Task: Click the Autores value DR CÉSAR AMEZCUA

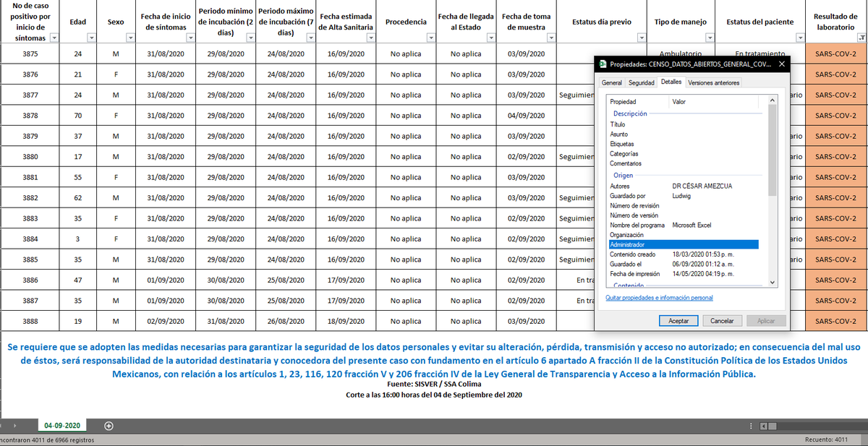Action: [702, 186]
